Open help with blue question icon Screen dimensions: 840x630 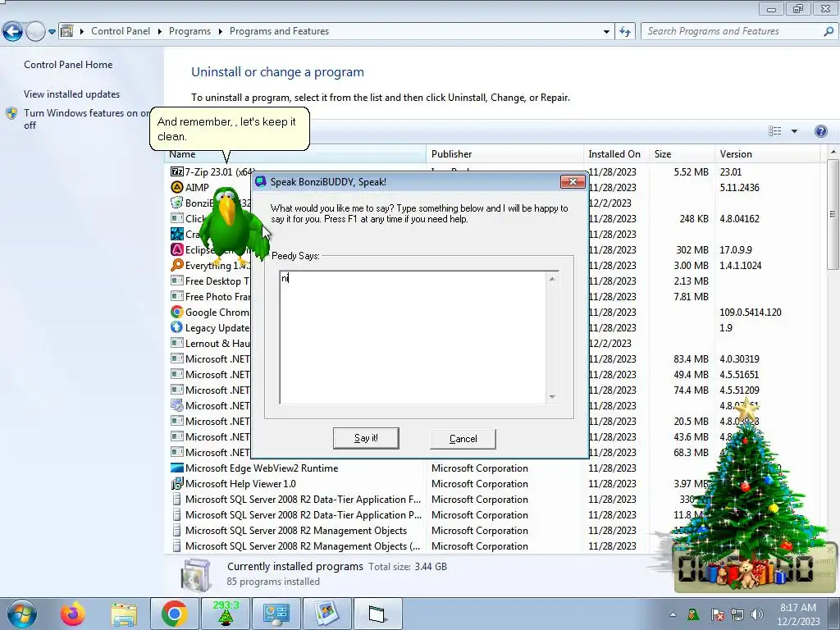[x=820, y=131]
